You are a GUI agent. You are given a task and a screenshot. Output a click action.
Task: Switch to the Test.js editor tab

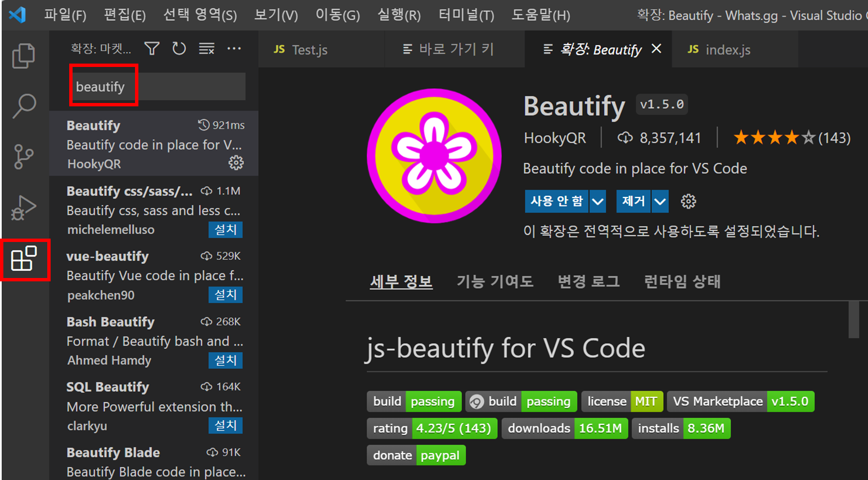[322, 50]
